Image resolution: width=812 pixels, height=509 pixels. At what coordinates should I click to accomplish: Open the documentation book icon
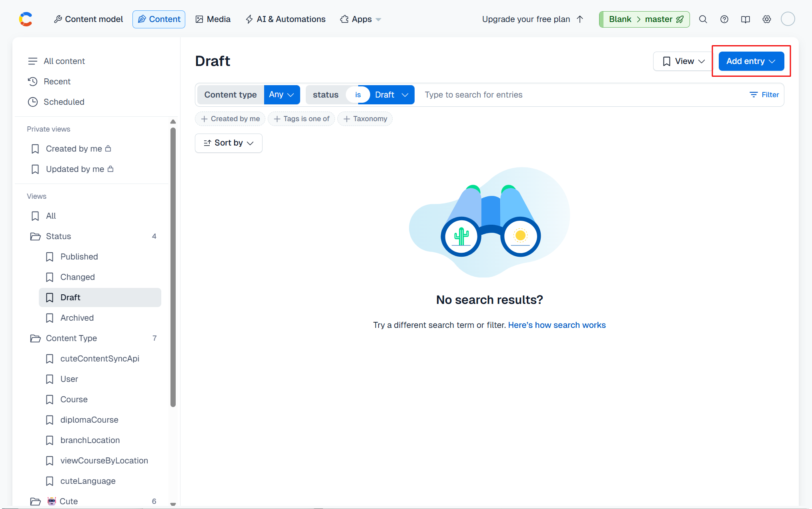tap(745, 19)
